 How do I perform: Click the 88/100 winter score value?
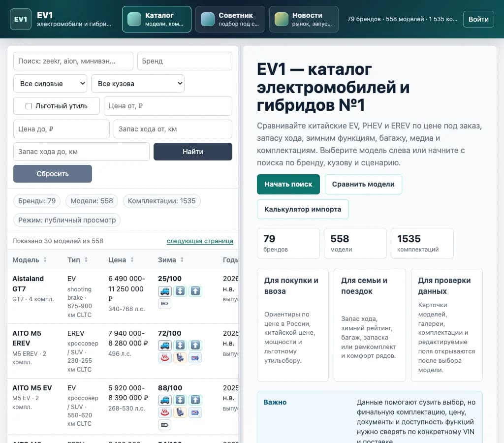coord(170,388)
